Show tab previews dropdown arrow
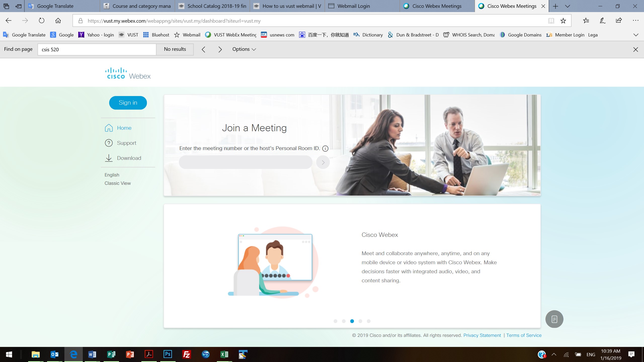 tap(568, 6)
